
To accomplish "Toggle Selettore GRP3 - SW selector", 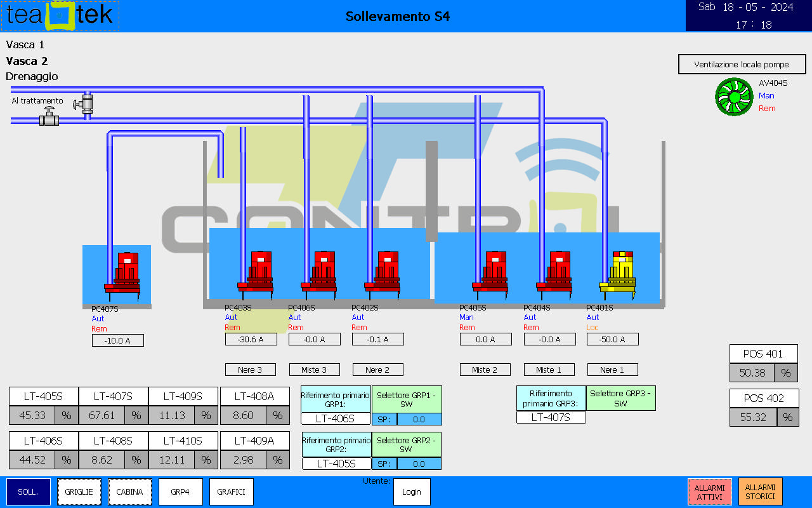I will coord(620,398).
